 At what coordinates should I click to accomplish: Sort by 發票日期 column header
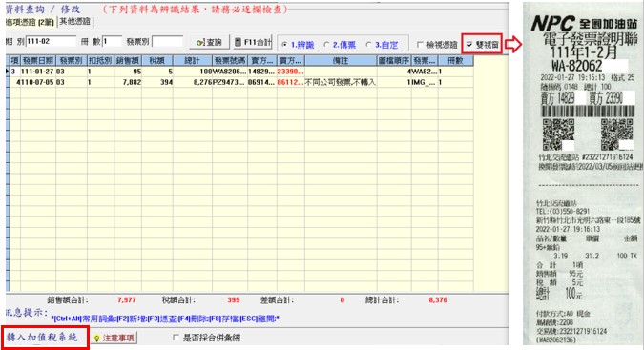click(38, 61)
